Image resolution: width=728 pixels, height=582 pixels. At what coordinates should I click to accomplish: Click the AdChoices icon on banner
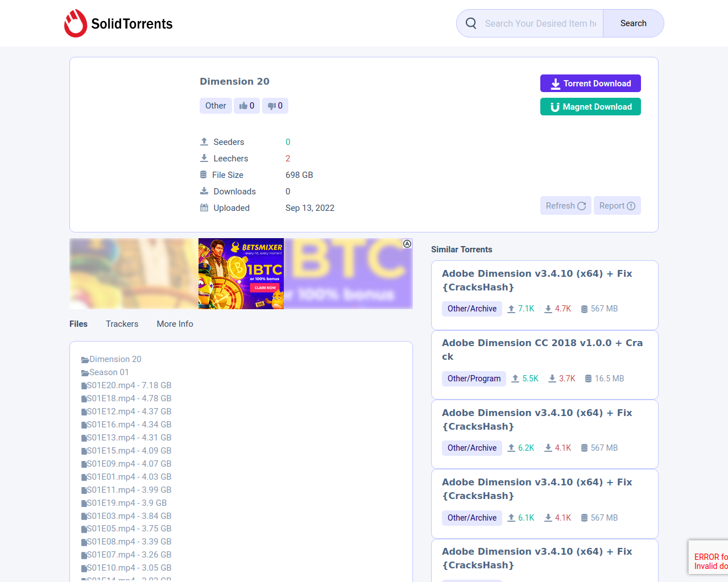click(407, 244)
